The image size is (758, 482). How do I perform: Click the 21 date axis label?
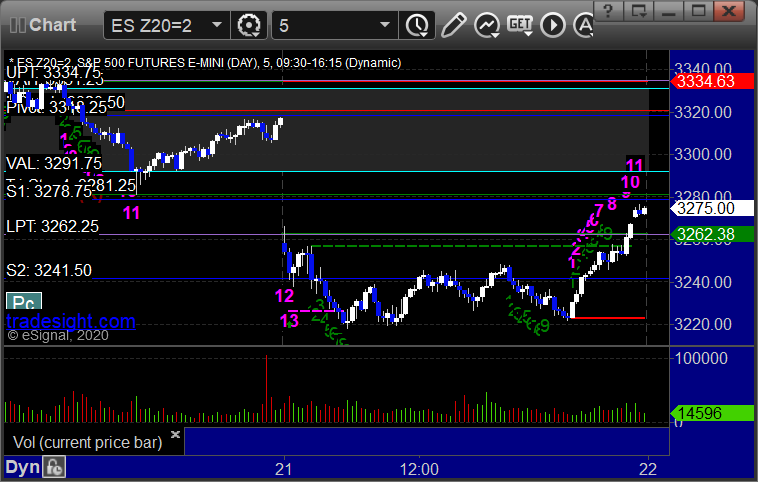pyautogui.click(x=284, y=469)
